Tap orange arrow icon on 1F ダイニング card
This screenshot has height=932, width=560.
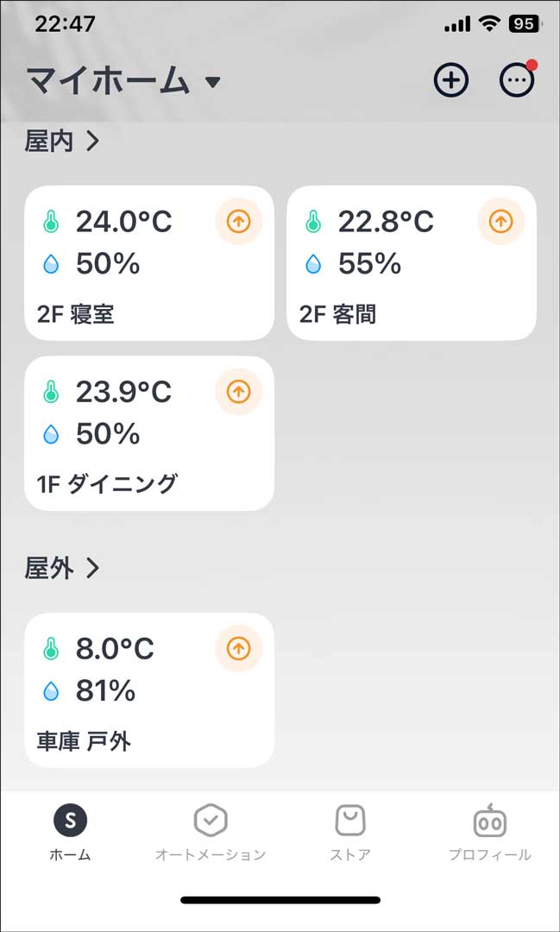point(238,392)
